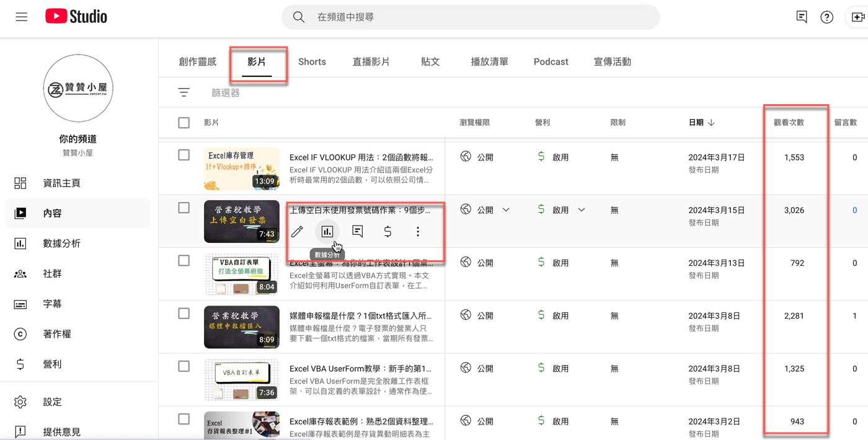Click the 設定 settings gear icon
Image resolution: width=868 pixels, height=440 pixels.
[20, 402]
